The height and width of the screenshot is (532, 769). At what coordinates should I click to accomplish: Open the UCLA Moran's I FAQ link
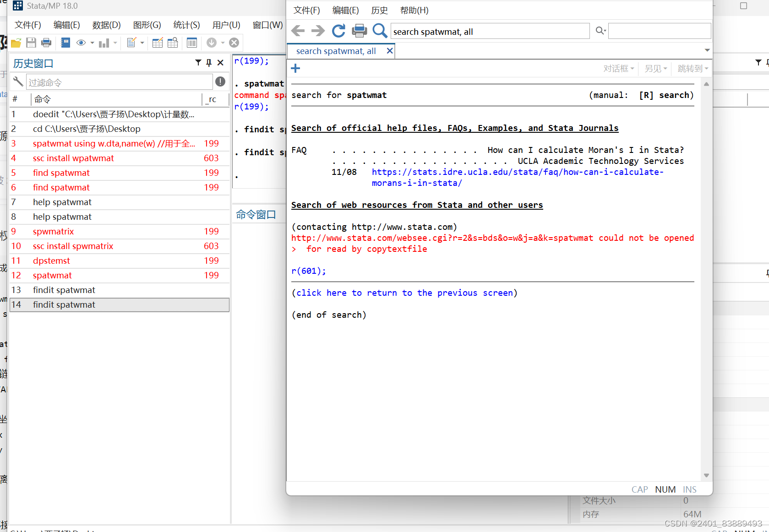tap(518, 177)
